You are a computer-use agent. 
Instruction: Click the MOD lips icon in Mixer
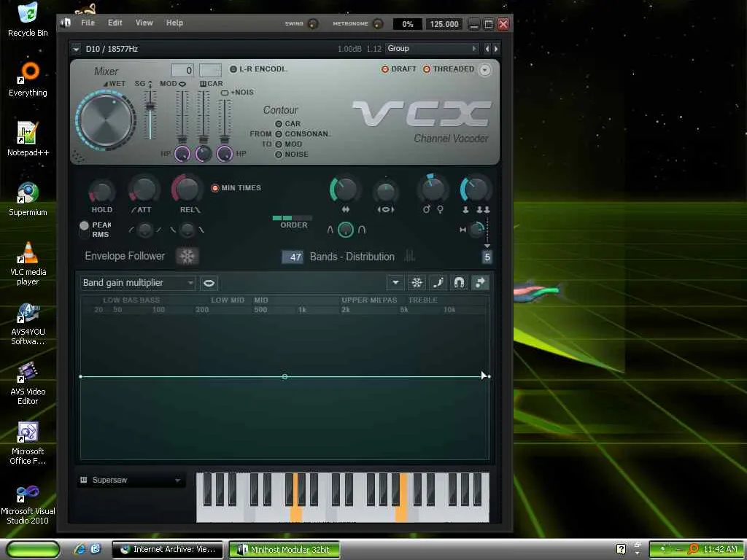click(x=182, y=84)
